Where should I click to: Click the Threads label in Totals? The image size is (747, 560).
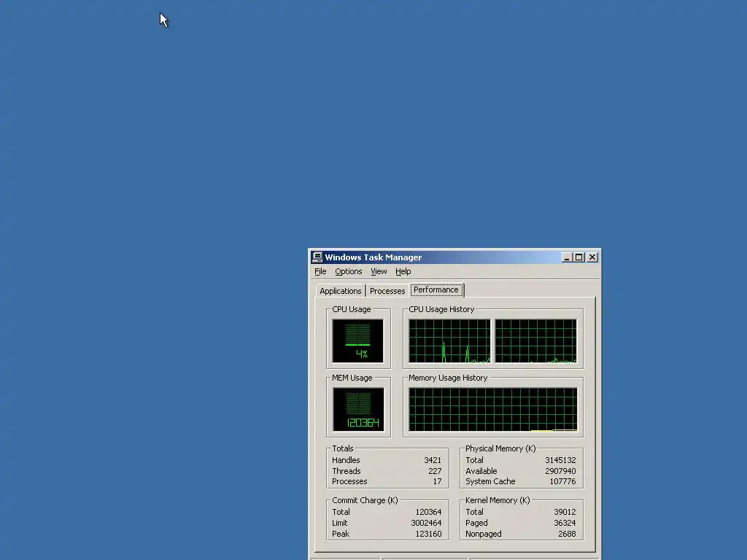pos(347,471)
